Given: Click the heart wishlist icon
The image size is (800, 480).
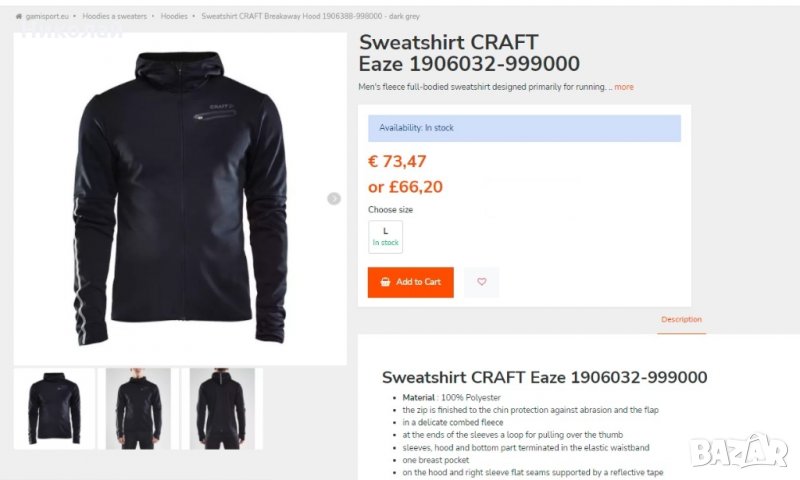Looking at the screenshot, I should [x=482, y=282].
